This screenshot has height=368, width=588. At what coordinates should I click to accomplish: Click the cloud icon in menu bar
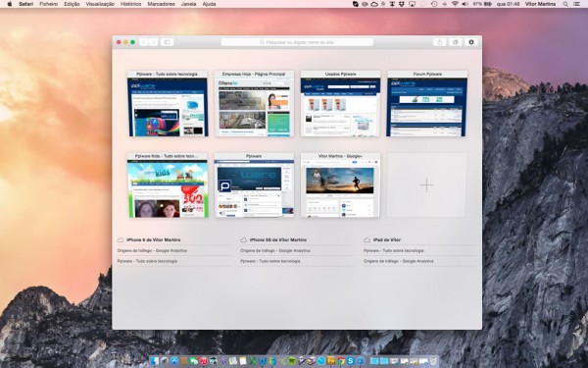374,4
